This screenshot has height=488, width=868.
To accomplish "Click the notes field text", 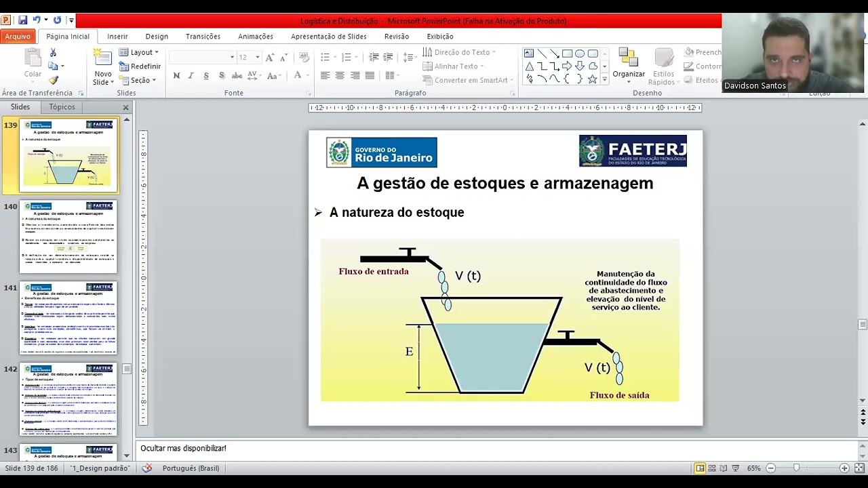I will (183, 448).
